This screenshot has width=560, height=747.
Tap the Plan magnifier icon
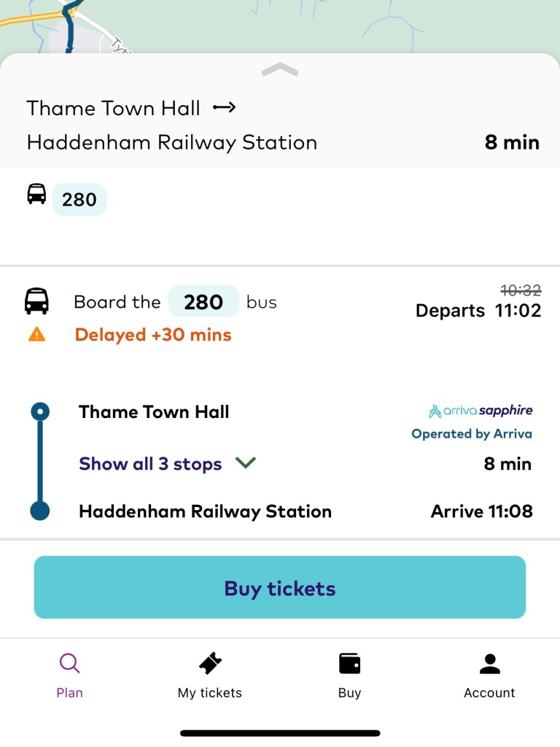pos(69,663)
